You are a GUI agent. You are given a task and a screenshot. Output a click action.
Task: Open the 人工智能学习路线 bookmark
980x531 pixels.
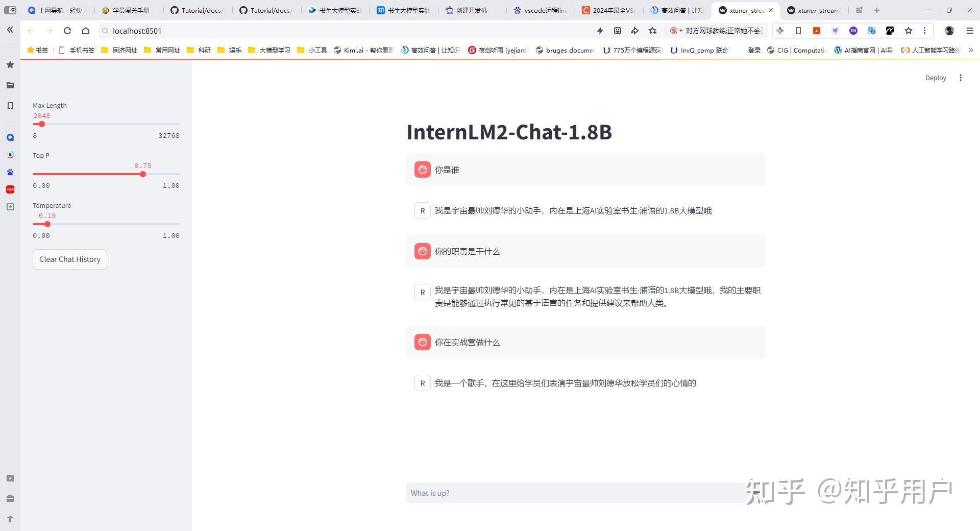[x=931, y=50]
